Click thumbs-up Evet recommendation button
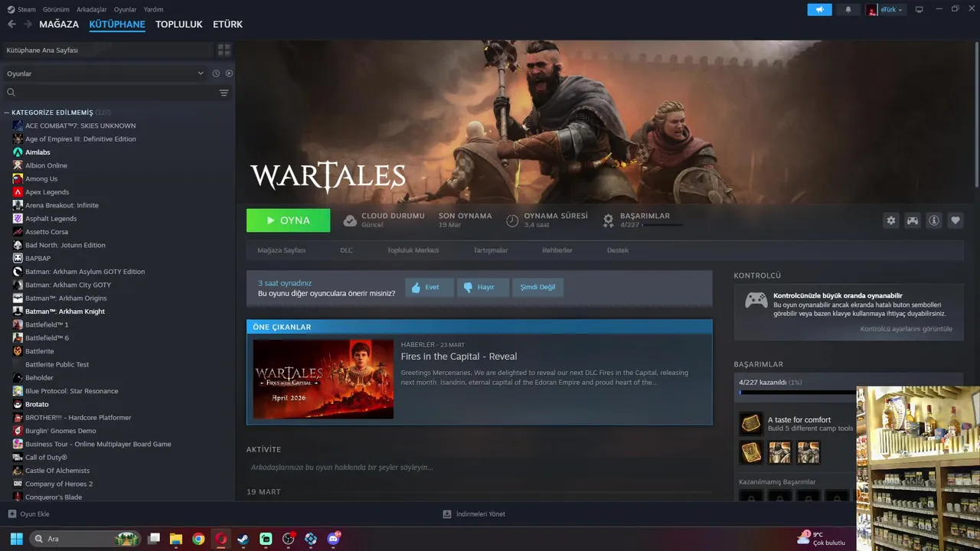The height and width of the screenshot is (551, 980). pos(430,287)
